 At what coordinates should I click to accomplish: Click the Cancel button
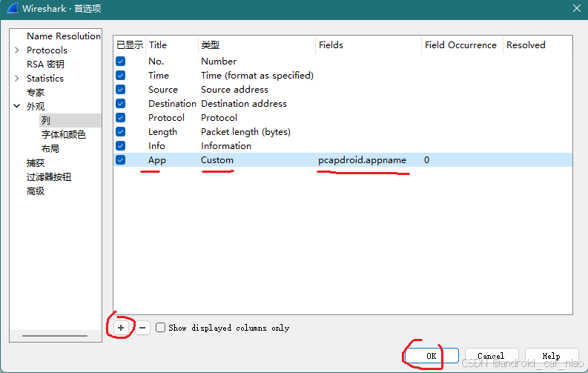(x=492, y=356)
